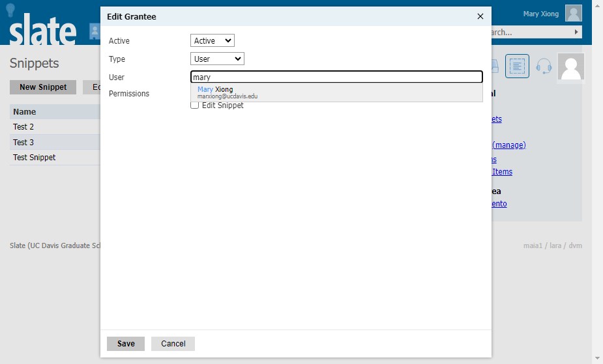Open the Mary Xiong profile avatar in header
This screenshot has width=603, height=364.
point(574,14)
